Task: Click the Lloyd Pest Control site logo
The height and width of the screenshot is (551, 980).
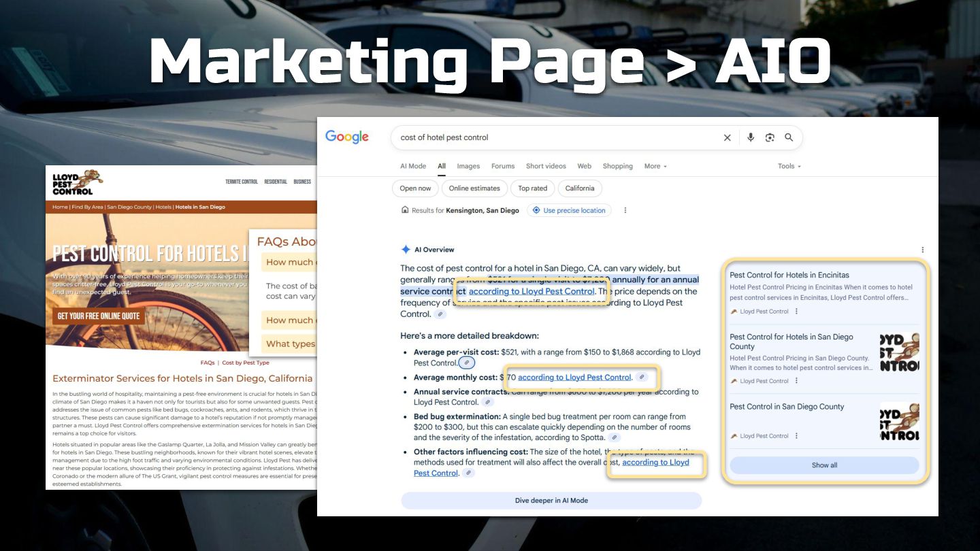Action: pyautogui.click(x=76, y=182)
